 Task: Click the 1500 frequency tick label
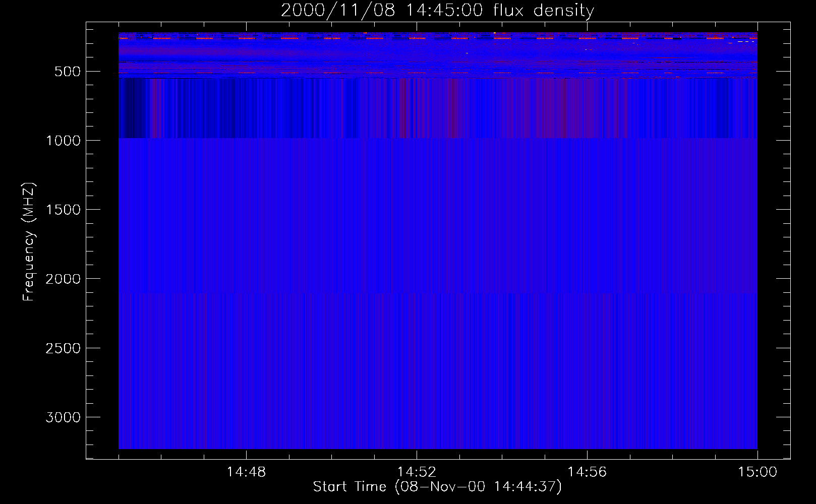63,210
